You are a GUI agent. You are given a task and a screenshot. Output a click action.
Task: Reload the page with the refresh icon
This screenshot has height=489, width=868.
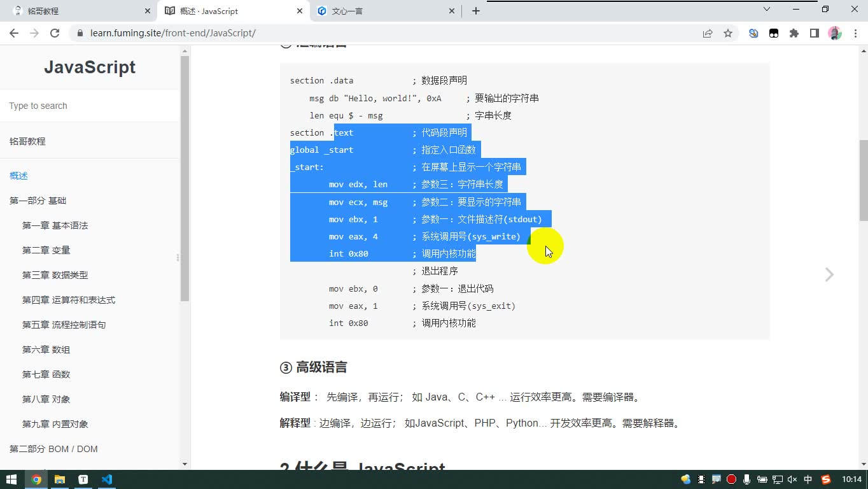click(x=55, y=33)
